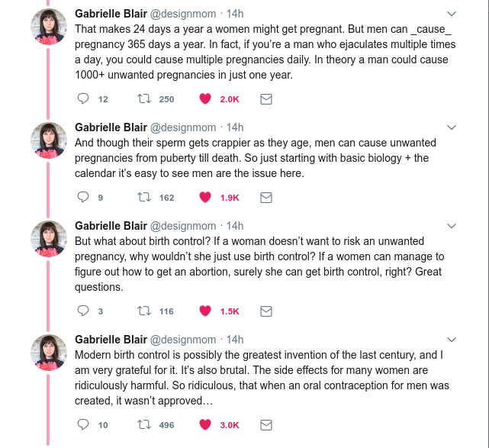Image resolution: width=489 pixels, height=448 pixels.
Task: Retweet the tweet with 116 retweets
Action: (x=143, y=311)
